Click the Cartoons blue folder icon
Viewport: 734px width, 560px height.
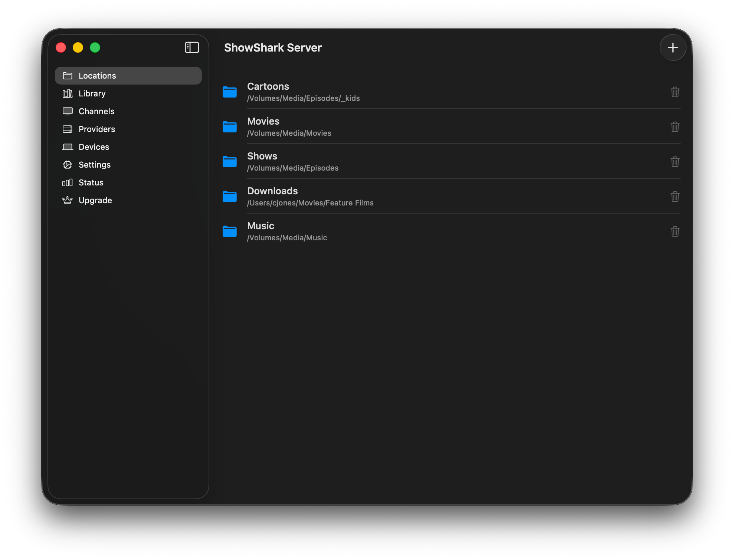pyautogui.click(x=230, y=92)
